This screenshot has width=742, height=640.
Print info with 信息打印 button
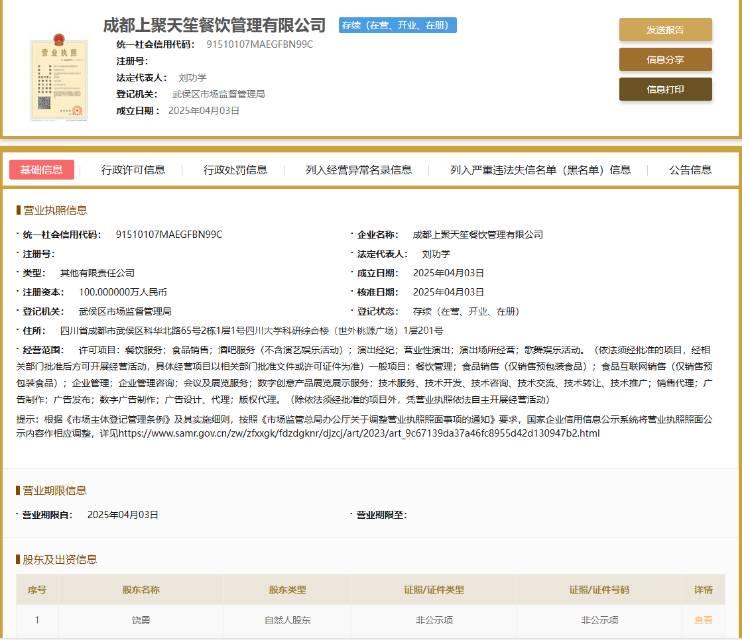coord(665,90)
